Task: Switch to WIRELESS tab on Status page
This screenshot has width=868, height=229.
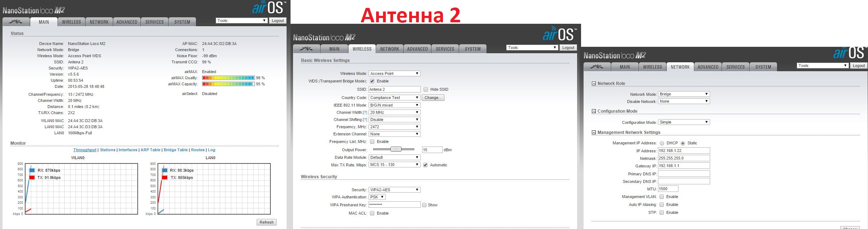Action: pos(72,22)
